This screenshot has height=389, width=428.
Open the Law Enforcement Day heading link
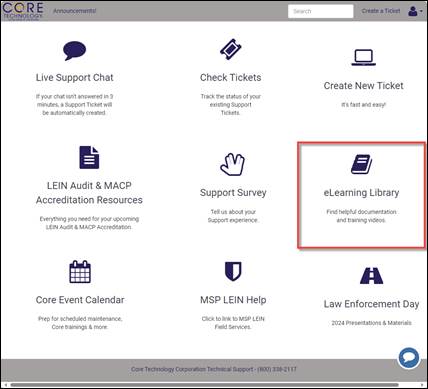(x=371, y=304)
